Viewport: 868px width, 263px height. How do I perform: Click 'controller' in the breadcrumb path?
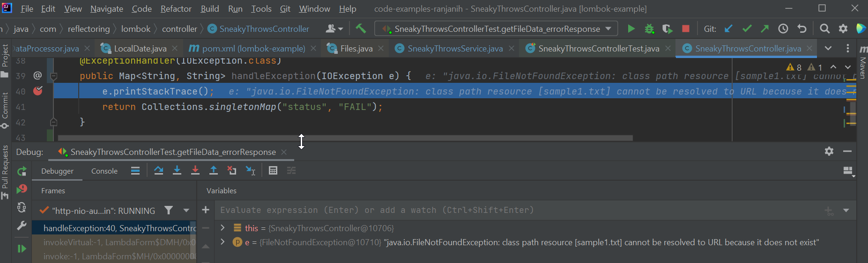tap(179, 29)
